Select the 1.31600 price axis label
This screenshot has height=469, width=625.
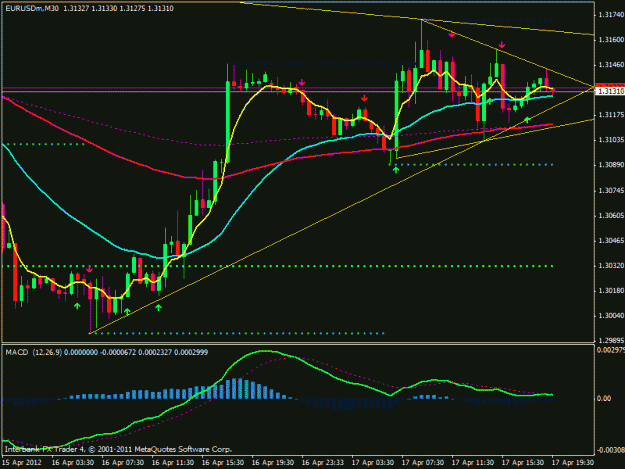coord(611,40)
